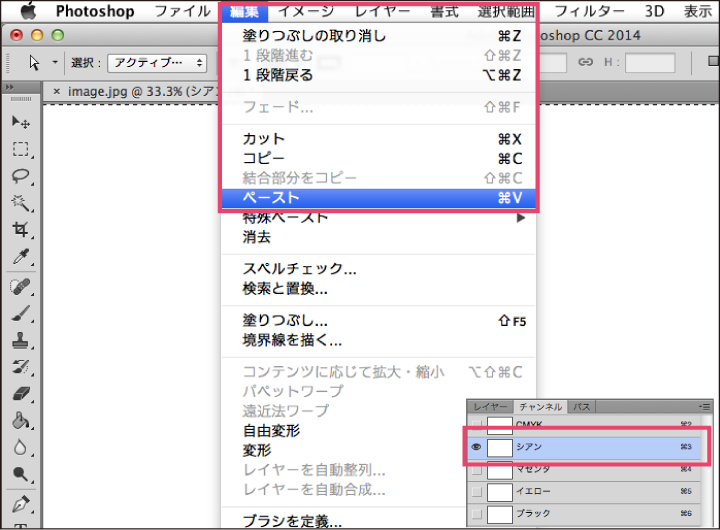
Task: Choose カット from the edit menu
Action: (378, 139)
